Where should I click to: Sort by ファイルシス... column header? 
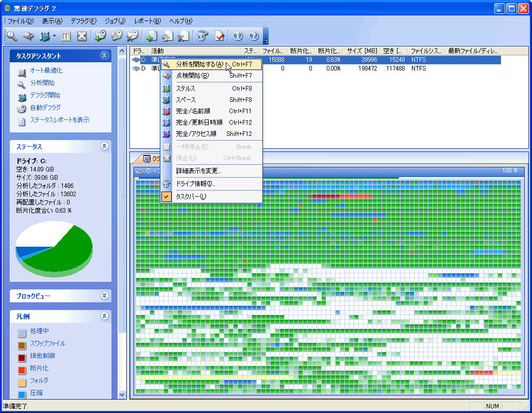pos(426,51)
